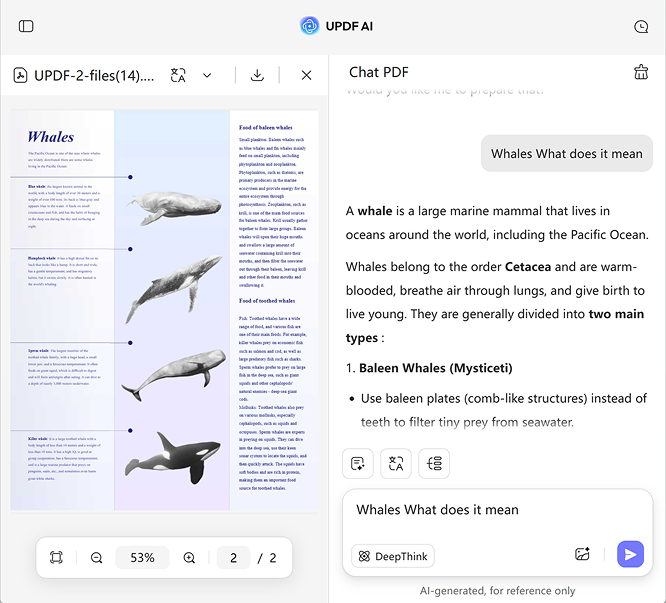Click the 'UPDF AI' title text
The height and width of the screenshot is (603, 666).
349,26
